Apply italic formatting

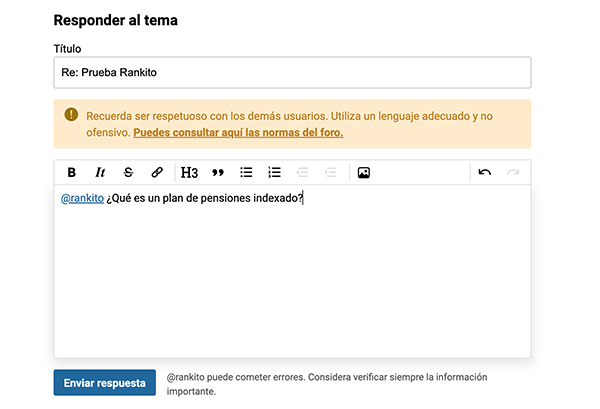[x=100, y=172]
